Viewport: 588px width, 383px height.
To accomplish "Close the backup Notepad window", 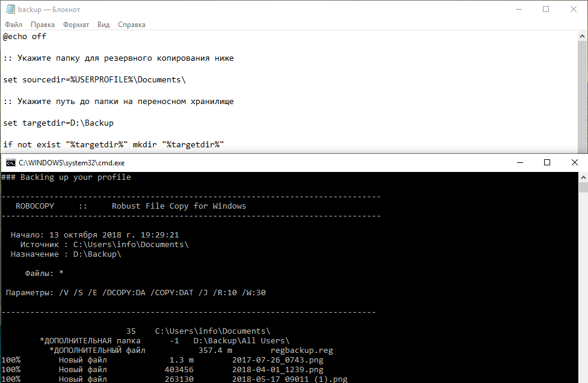I will 574,10.
